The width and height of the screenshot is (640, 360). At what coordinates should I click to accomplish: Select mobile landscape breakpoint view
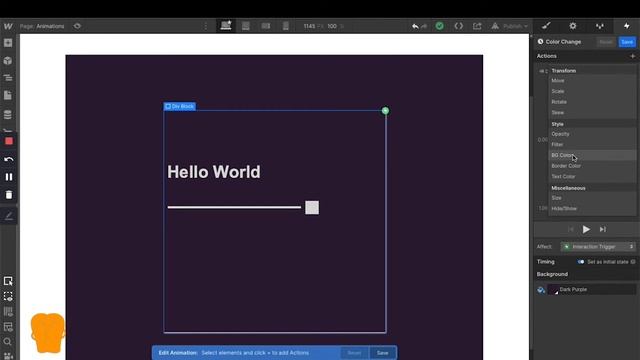266,26
